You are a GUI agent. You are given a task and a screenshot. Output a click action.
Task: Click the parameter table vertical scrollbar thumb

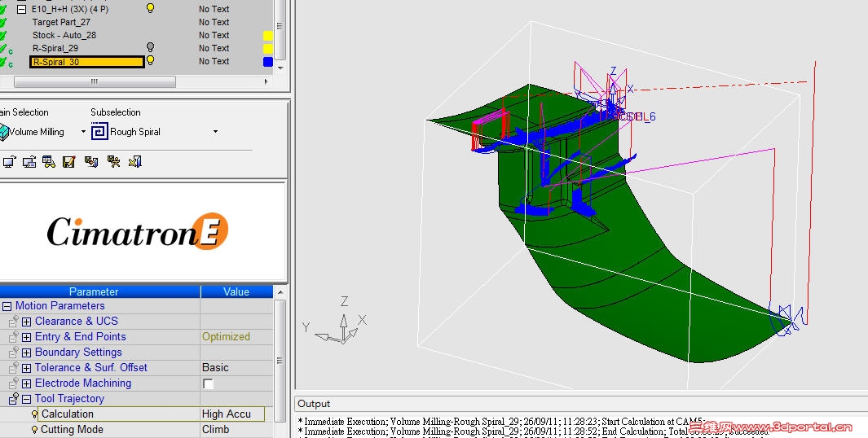pos(280,361)
